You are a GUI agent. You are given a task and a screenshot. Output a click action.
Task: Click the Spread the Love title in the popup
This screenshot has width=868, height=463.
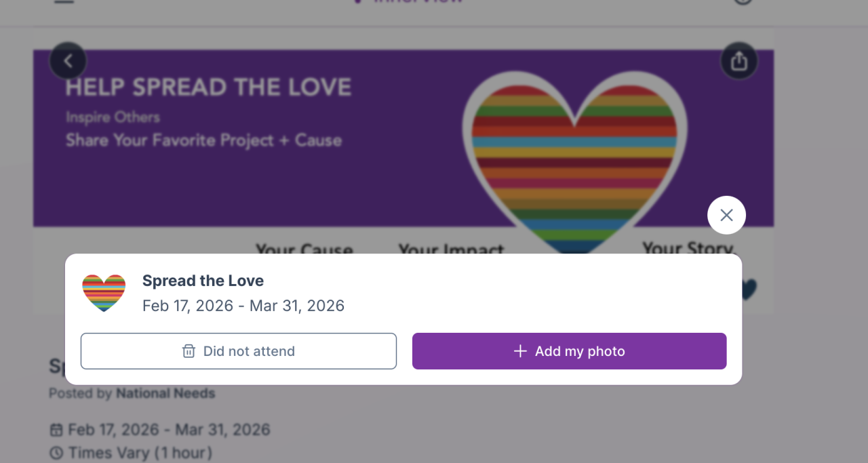203,281
